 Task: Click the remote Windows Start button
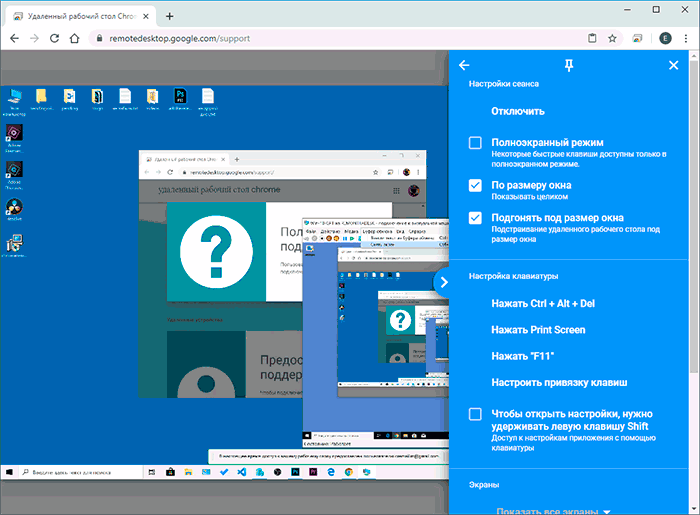pyautogui.click(x=9, y=472)
